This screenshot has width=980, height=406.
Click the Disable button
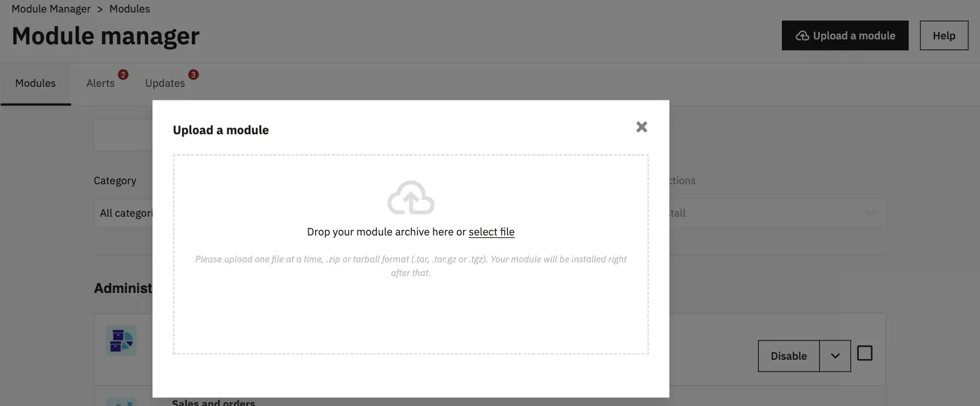pos(789,356)
